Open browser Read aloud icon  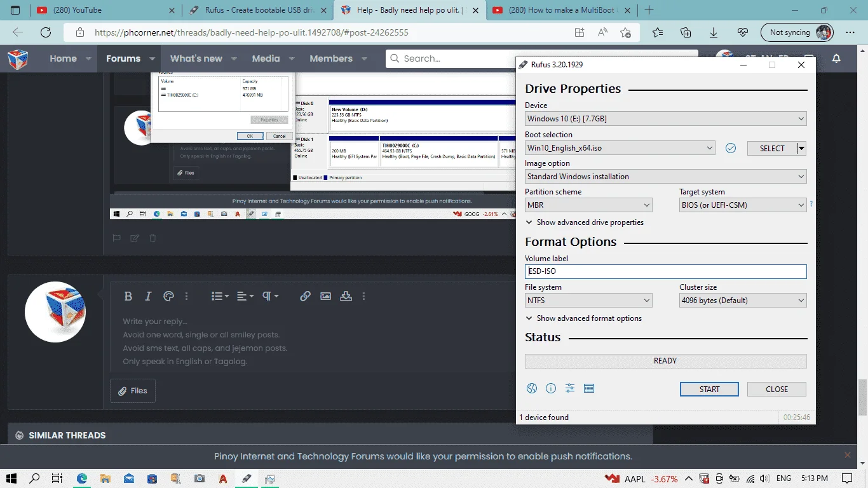point(602,32)
